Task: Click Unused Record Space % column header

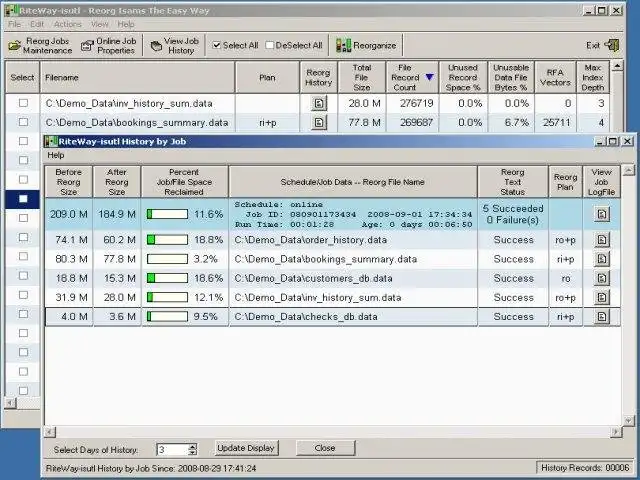Action: tap(463, 77)
